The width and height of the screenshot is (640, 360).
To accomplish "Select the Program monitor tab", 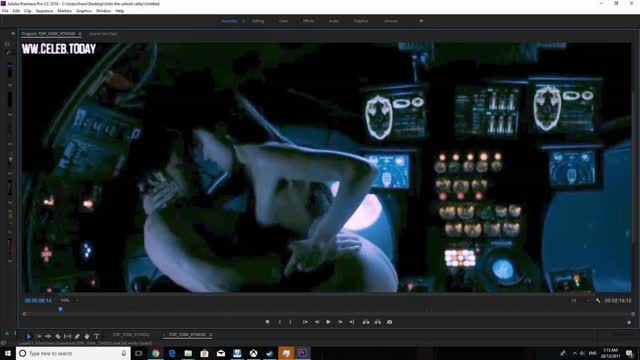I will (49, 34).
